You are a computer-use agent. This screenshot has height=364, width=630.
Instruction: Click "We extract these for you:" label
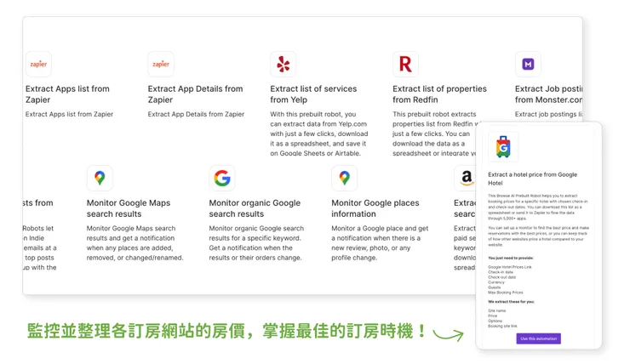(511, 302)
